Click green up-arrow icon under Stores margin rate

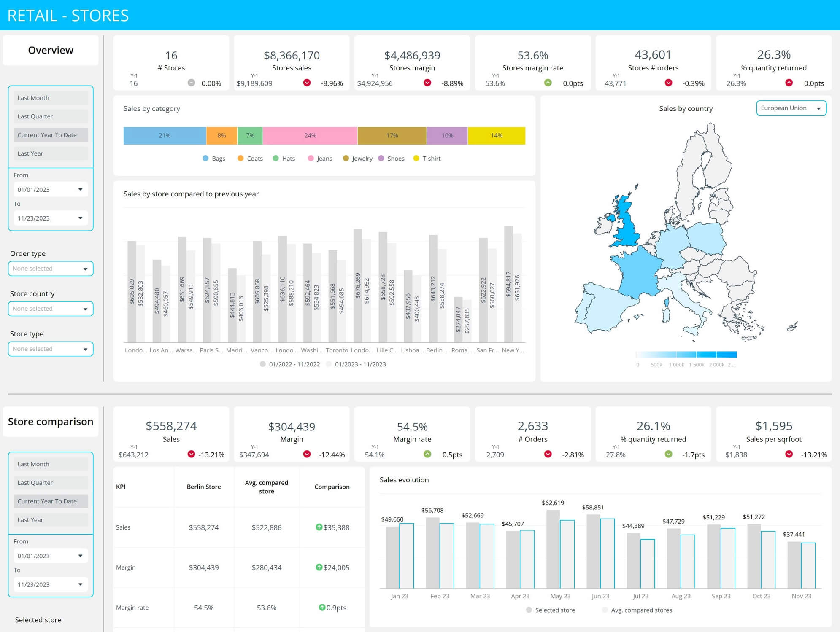tap(548, 83)
